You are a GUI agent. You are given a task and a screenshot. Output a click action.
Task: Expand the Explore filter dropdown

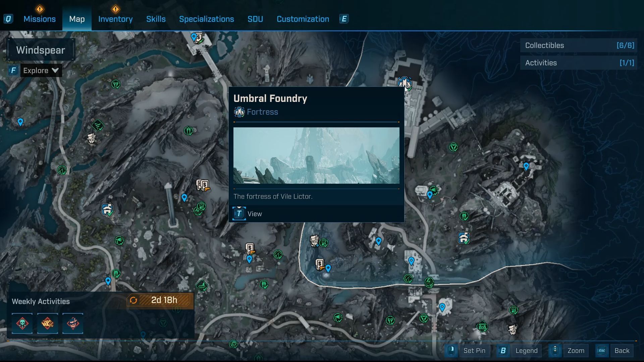coord(41,70)
